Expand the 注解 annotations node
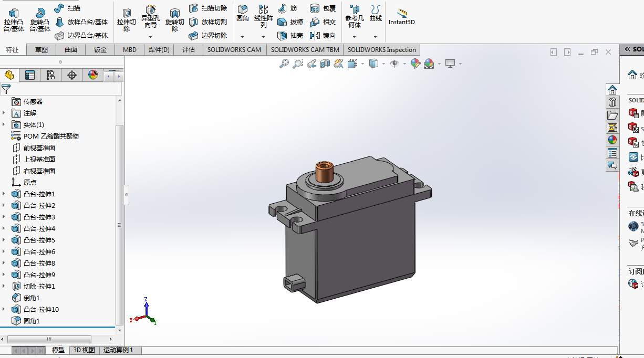 pyautogui.click(x=4, y=113)
